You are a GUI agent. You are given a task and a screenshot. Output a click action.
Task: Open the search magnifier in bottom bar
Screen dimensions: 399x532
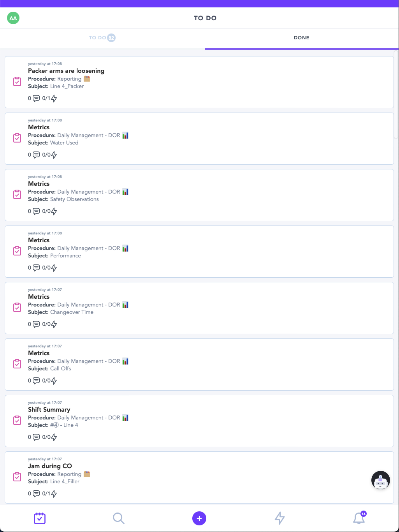tap(118, 518)
